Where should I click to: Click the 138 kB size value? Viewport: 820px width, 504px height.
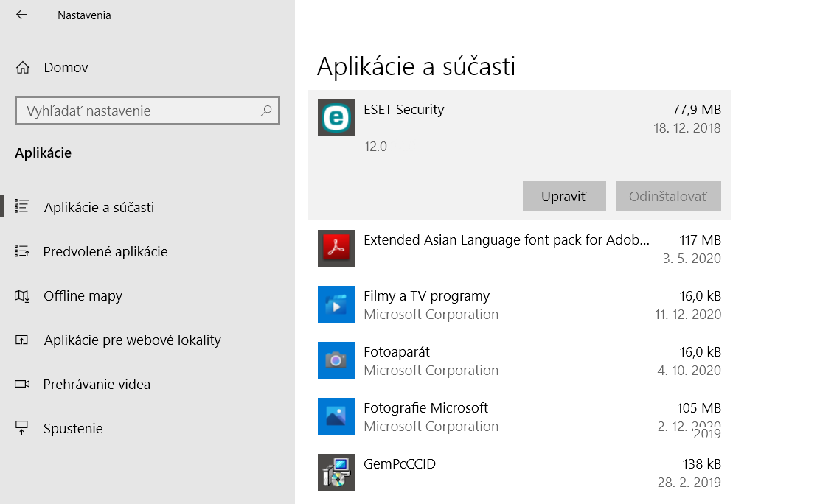(702, 463)
